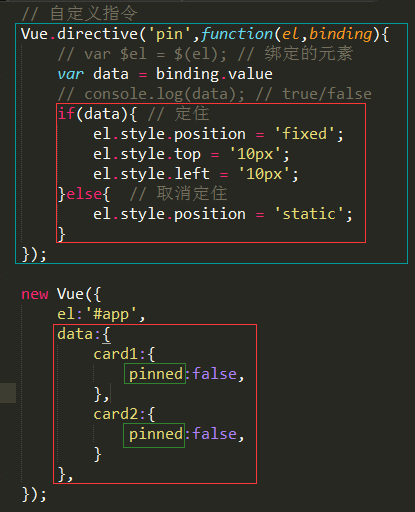Image resolution: width=415 pixels, height=512 pixels.
Task: Click the 'binding' parameter in function signature
Action: (x=340, y=34)
